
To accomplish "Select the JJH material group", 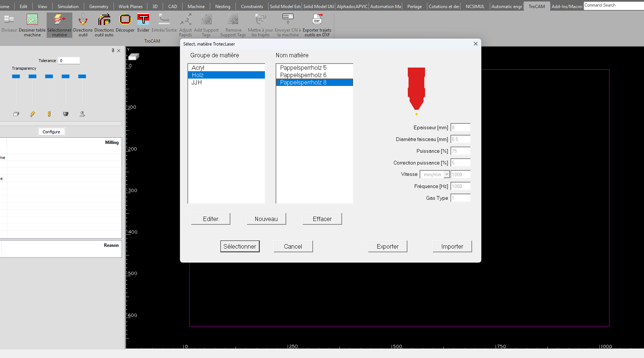I will tap(226, 82).
